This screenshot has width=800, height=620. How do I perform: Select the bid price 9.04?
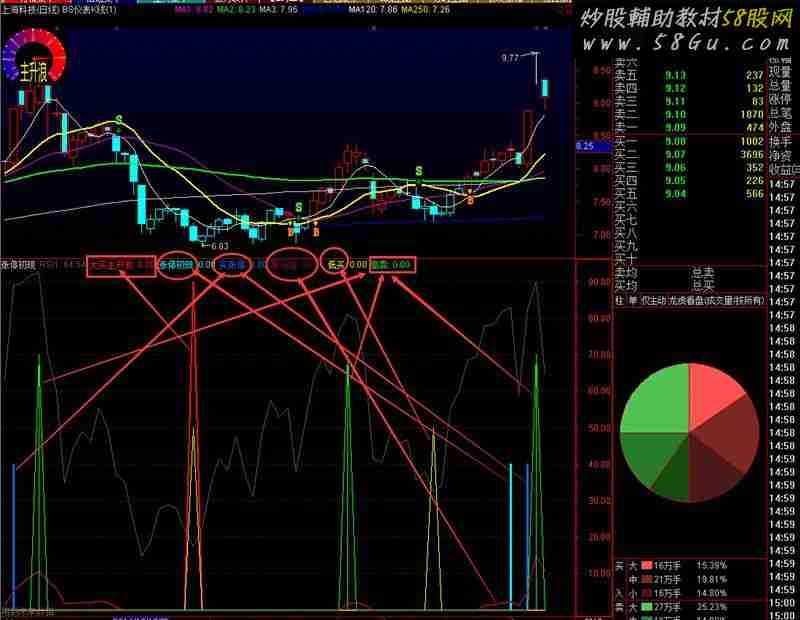675,194
